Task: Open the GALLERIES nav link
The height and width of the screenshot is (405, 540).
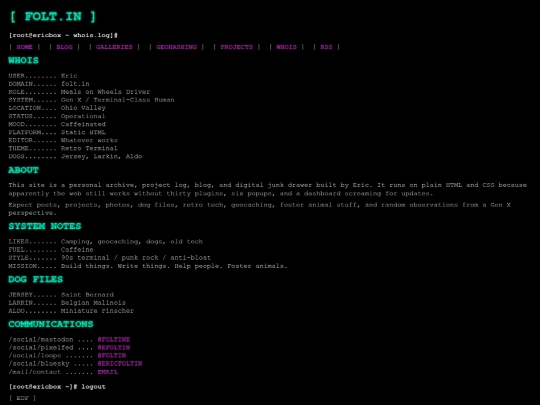Action: pyautogui.click(x=114, y=47)
